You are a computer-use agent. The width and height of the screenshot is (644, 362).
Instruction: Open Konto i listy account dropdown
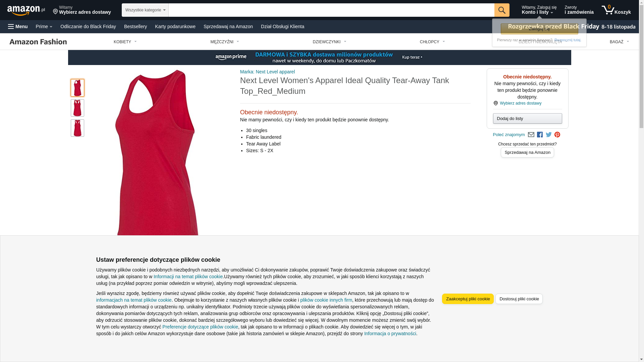tap(539, 10)
